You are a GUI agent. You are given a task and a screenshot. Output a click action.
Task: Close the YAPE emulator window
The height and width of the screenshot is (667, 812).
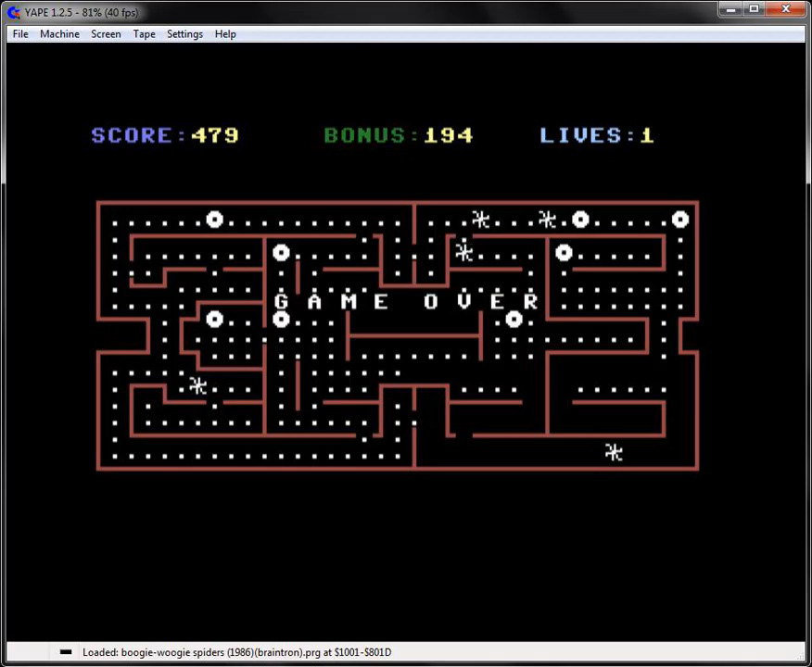[x=785, y=9]
